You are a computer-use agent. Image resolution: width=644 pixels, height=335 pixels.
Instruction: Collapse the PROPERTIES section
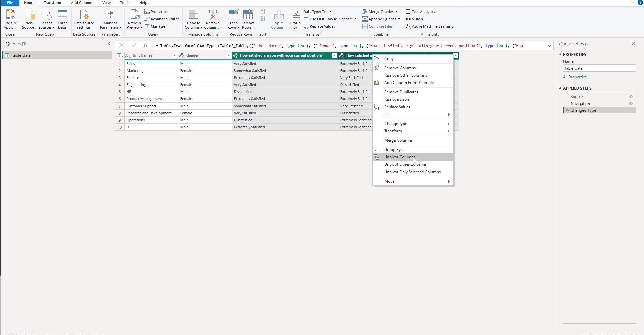tap(560, 55)
